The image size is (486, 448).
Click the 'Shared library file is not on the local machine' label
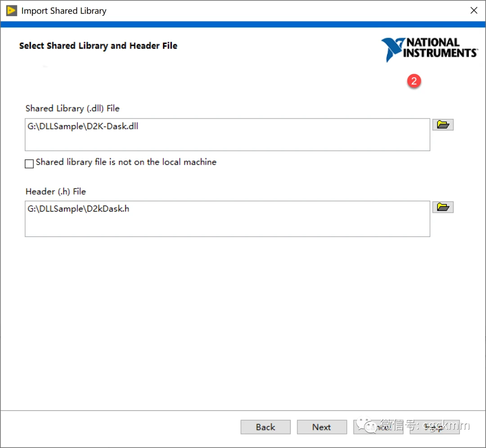click(126, 162)
